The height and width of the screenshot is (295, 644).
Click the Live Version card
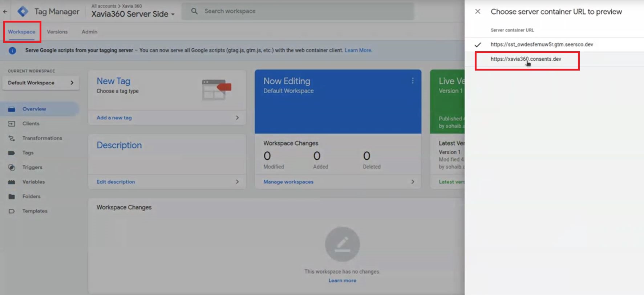[447, 101]
